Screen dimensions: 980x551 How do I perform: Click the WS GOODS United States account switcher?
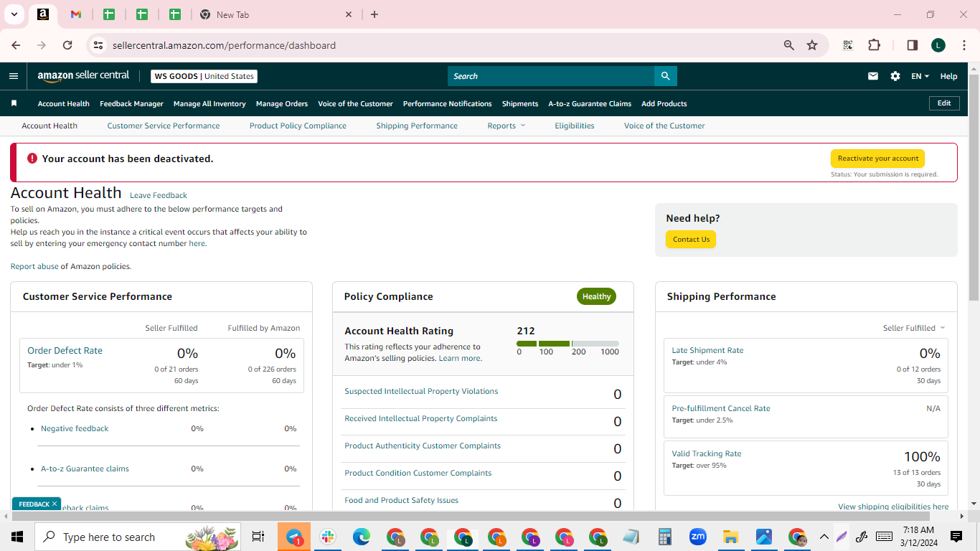[x=204, y=76]
